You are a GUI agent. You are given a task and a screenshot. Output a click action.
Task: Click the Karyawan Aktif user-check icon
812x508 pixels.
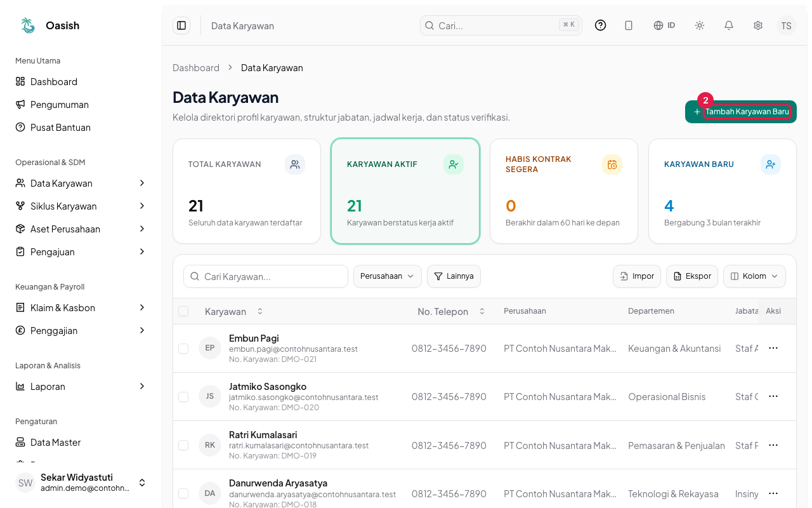pyautogui.click(x=454, y=164)
